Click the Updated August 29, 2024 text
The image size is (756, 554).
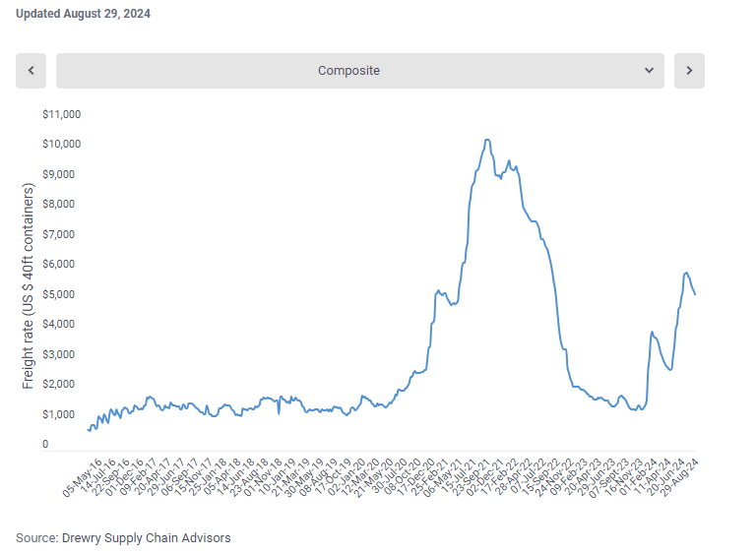coord(84,15)
